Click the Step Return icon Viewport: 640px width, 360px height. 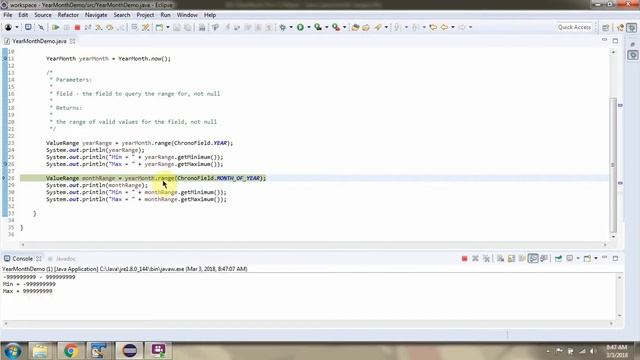click(x=120, y=27)
